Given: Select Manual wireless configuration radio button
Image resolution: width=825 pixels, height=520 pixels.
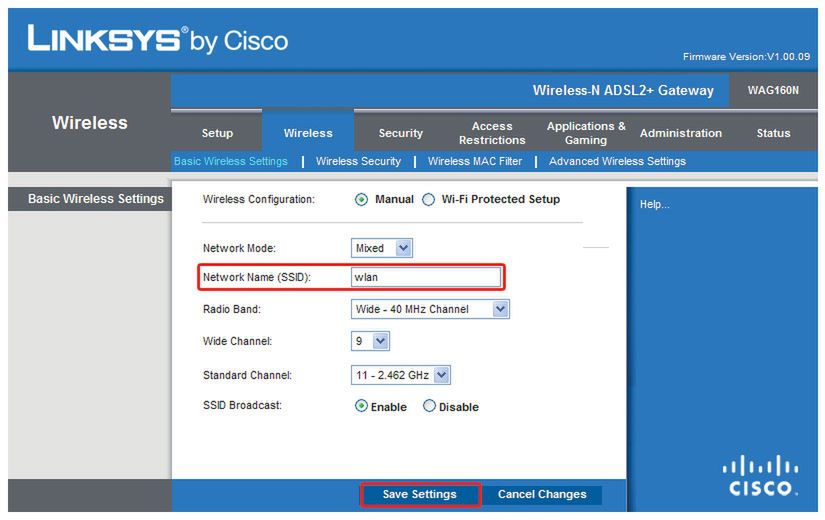Looking at the screenshot, I should click(362, 199).
